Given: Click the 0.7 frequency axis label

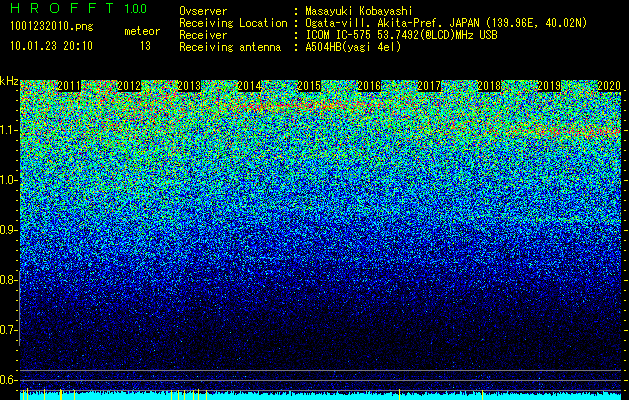Looking at the screenshot, I should coord(8,330).
